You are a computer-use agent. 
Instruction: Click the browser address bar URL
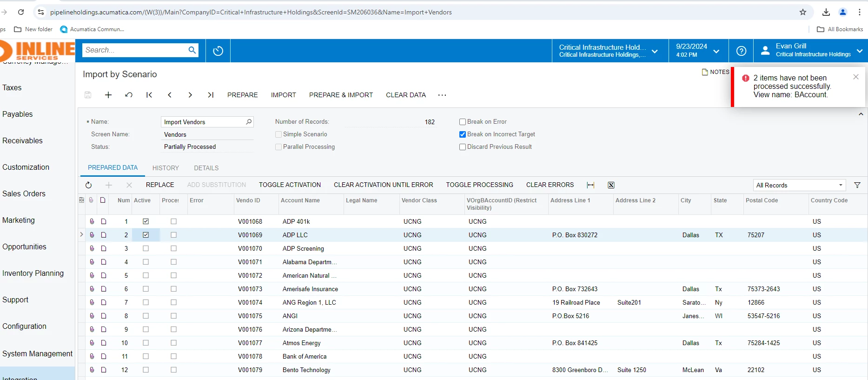[251, 12]
